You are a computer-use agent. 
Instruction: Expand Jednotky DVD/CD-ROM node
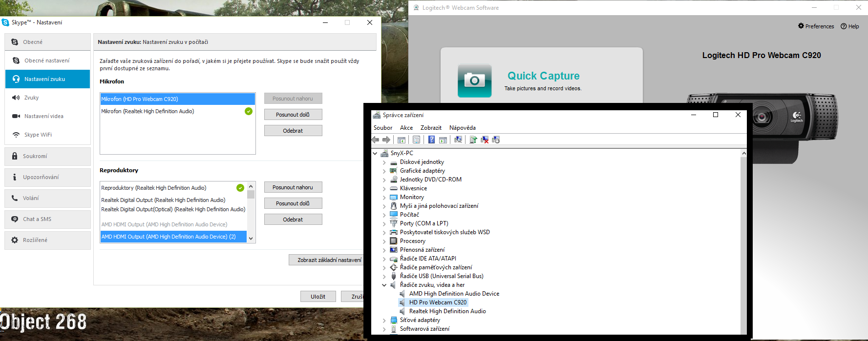click(384, 180)
